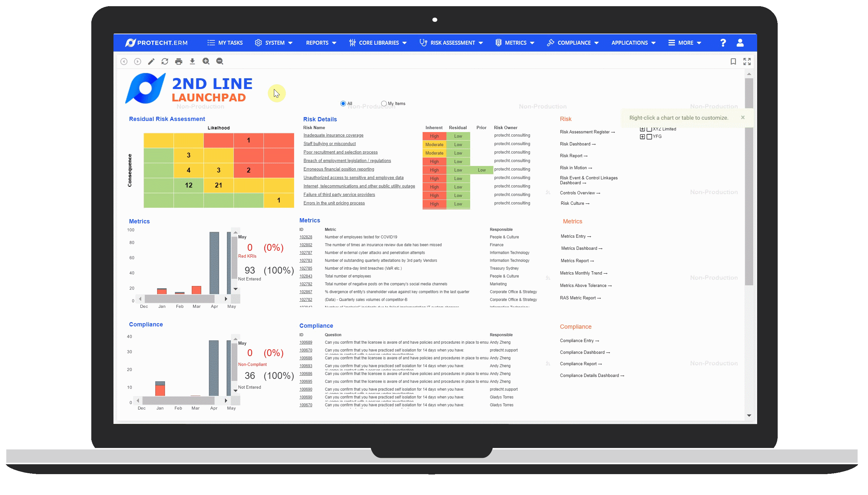Click the bookmark icon in toolbar
The height and width of the screenshot is (495, 868).
(x=733, y=61)
